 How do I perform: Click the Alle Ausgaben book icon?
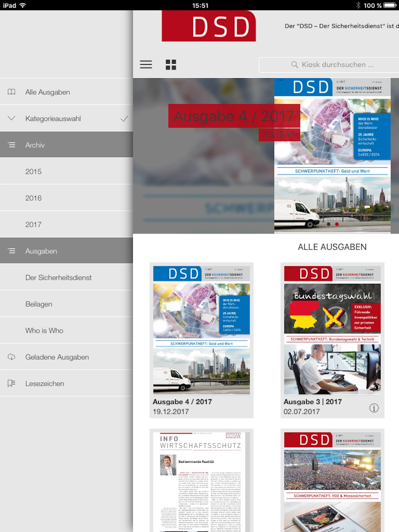11,92
